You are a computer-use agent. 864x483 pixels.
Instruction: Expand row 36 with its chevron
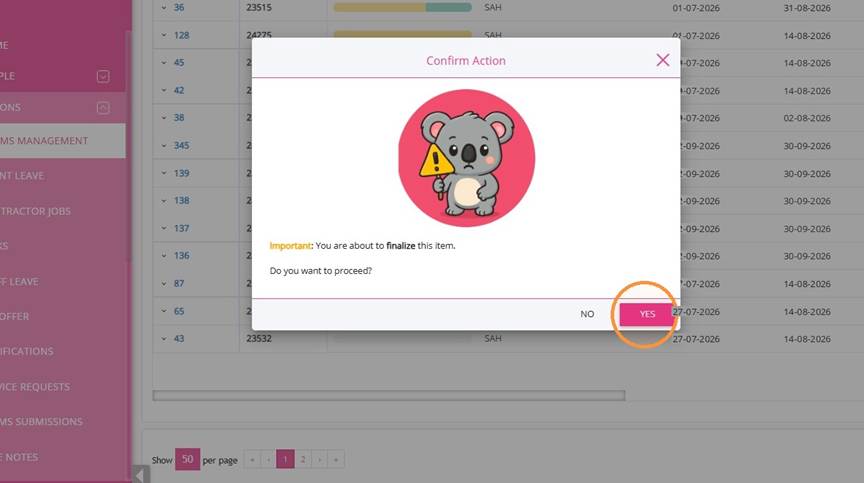[164, 8]
